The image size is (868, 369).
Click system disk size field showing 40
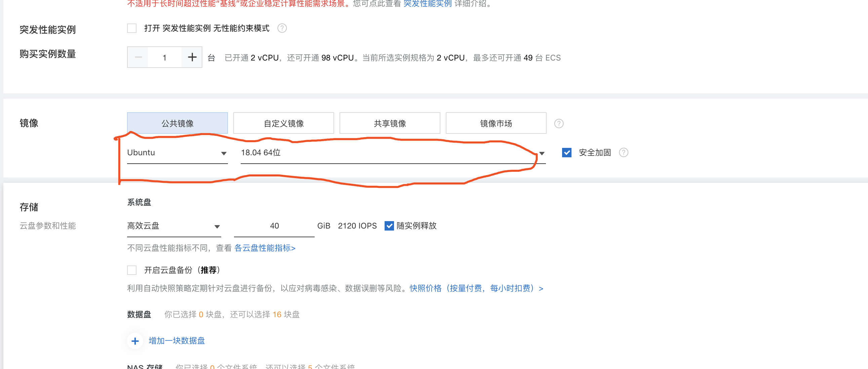(x=274, y=226)
